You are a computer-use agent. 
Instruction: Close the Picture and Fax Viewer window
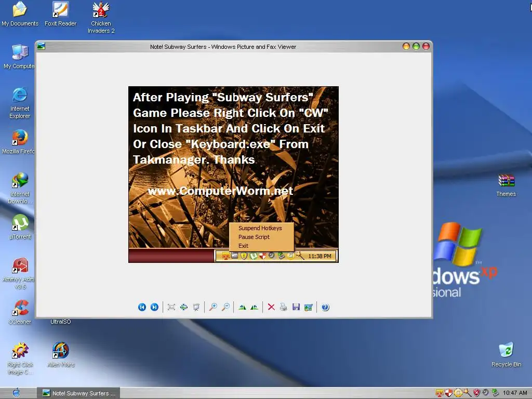tap(426, 46)
